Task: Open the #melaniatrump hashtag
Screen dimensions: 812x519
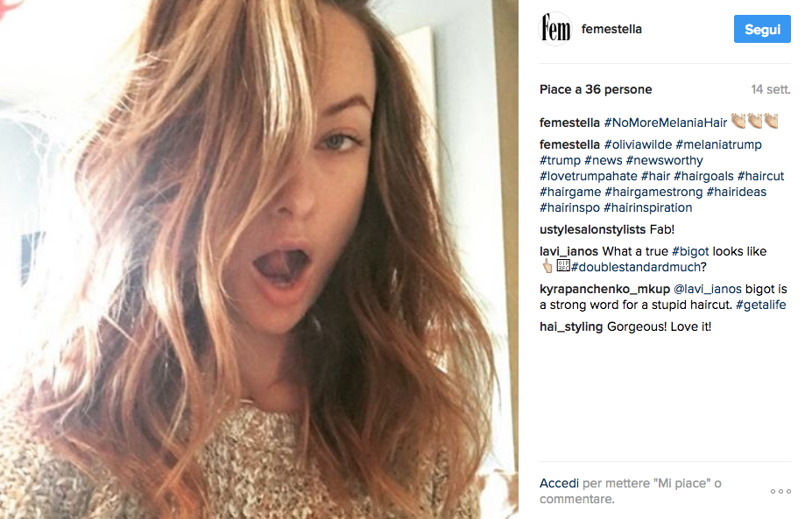Action: (718, 144)
